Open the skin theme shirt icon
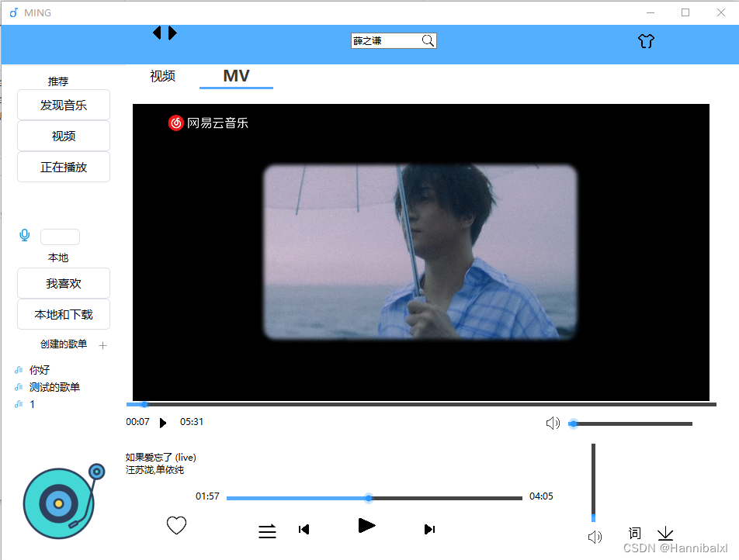Image resolution: width=739 pixels, height=560 pixels. (646, 41)
